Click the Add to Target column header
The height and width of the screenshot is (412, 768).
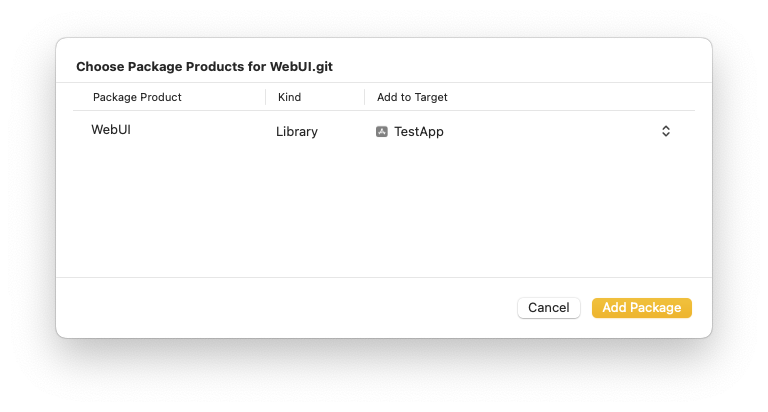coord(412,97)
